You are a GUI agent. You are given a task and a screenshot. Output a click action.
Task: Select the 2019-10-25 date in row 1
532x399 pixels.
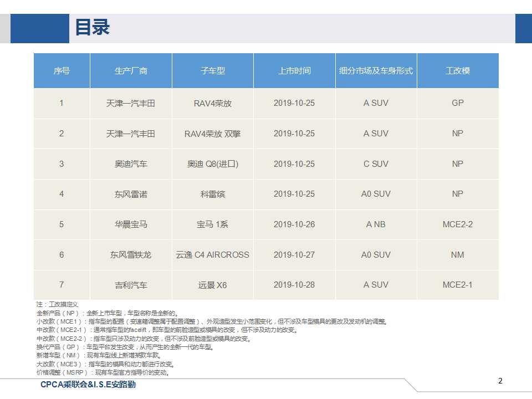click(294, 103)
